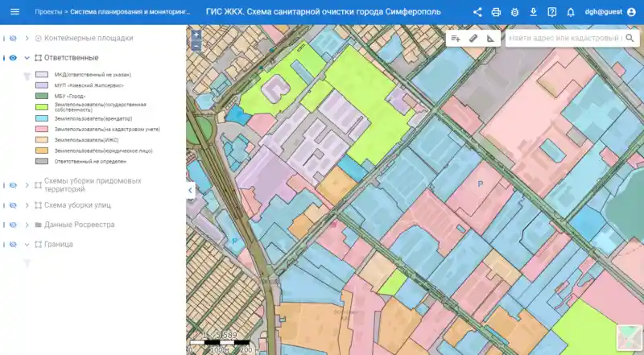
Task: Click legend text Землепользователь(ИЖС)
Action: (x=86, y=140)
